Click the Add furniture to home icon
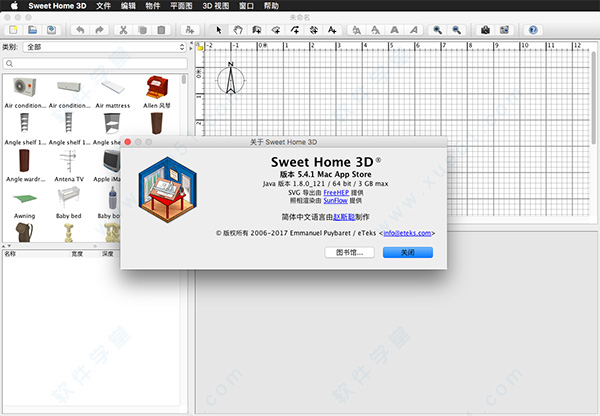This screenshot has height=416, width=600. (190, 30)
